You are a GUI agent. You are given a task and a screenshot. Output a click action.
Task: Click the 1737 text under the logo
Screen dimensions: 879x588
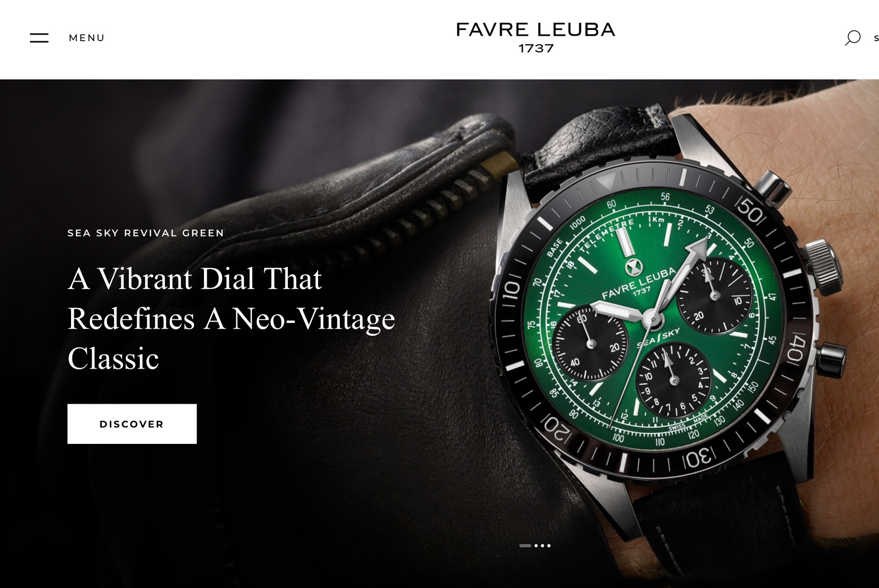pos(536,49)
